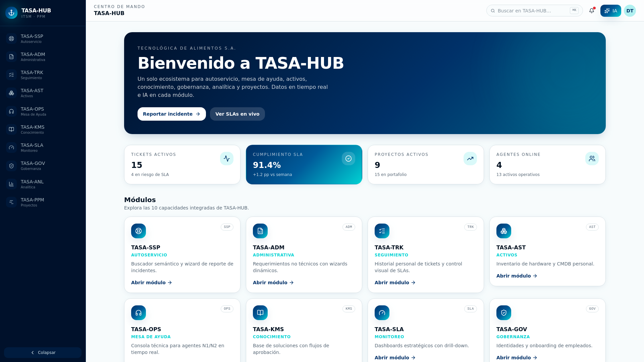The height and width of the screenshot is (362, 644).
Task: Click the Bienvenido a TASA-HUB heading
Action: coord(241,63)
